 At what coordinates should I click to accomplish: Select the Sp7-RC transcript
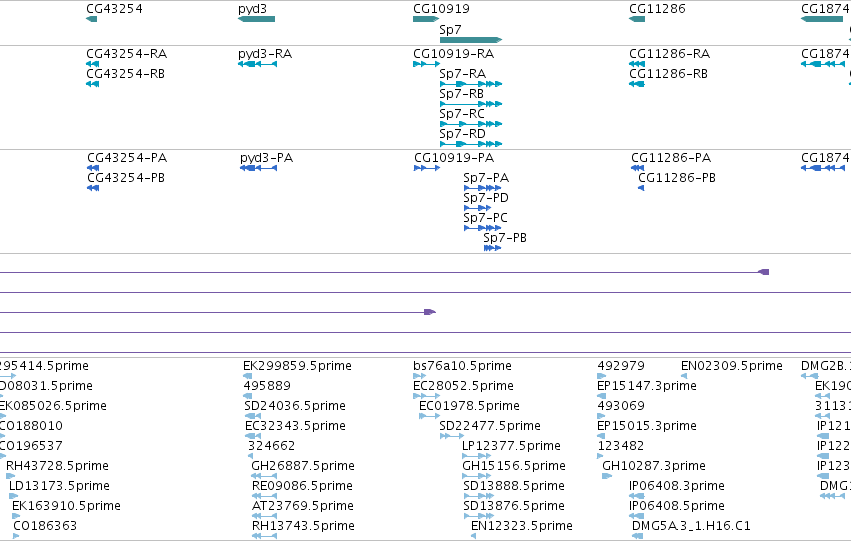462,114
